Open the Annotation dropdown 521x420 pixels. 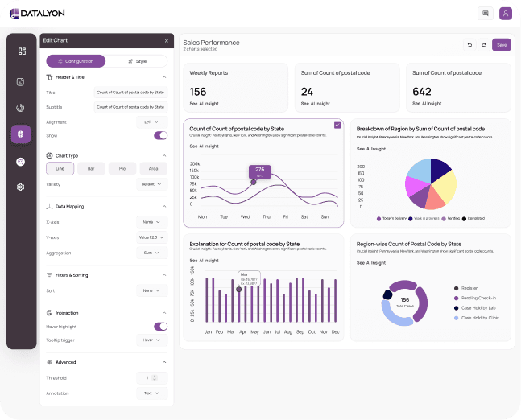coord(152,393)
